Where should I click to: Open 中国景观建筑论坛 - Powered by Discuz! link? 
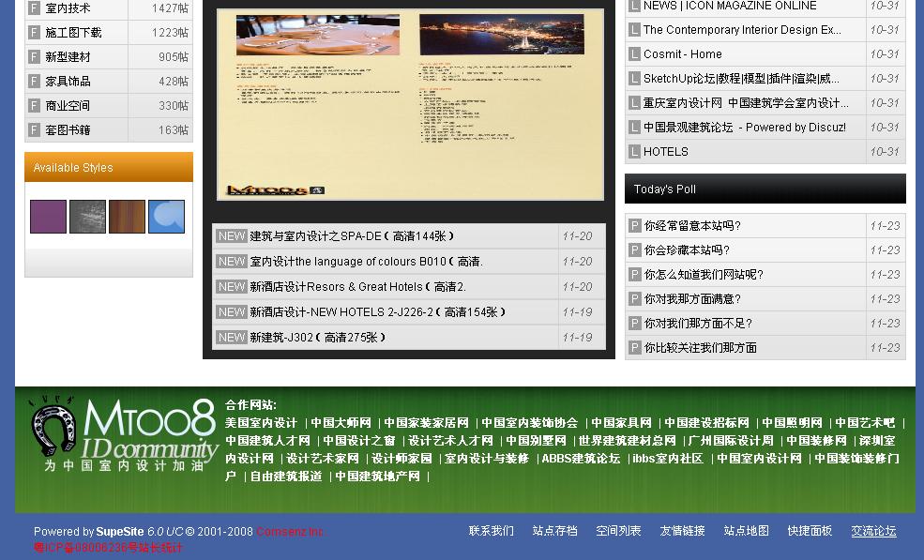tap(744, 128)
